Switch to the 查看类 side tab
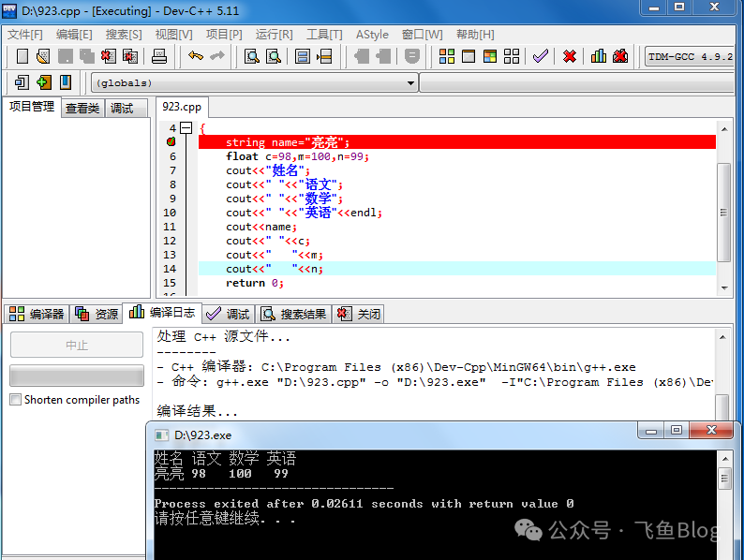The image size is (744, 560). click(x=82, y=108)
